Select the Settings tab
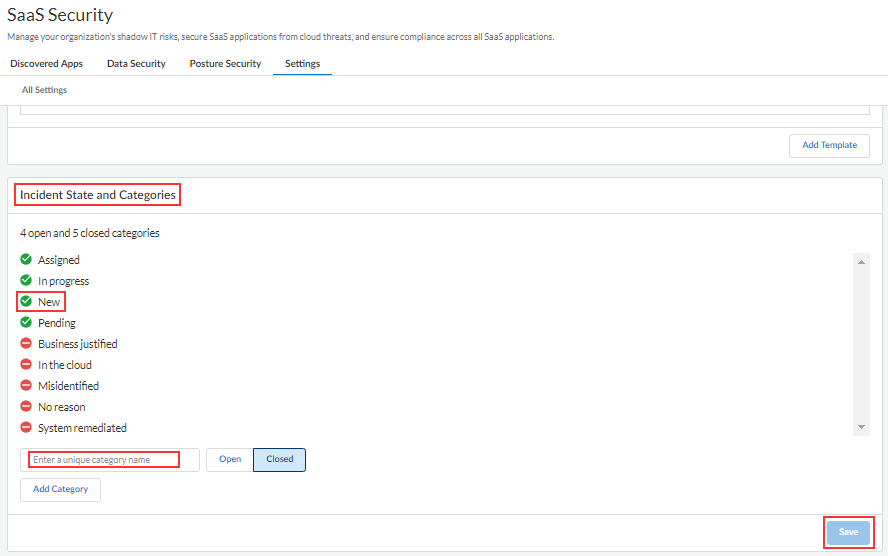Viewport: 888px width, 556px height. click(302, 63)
